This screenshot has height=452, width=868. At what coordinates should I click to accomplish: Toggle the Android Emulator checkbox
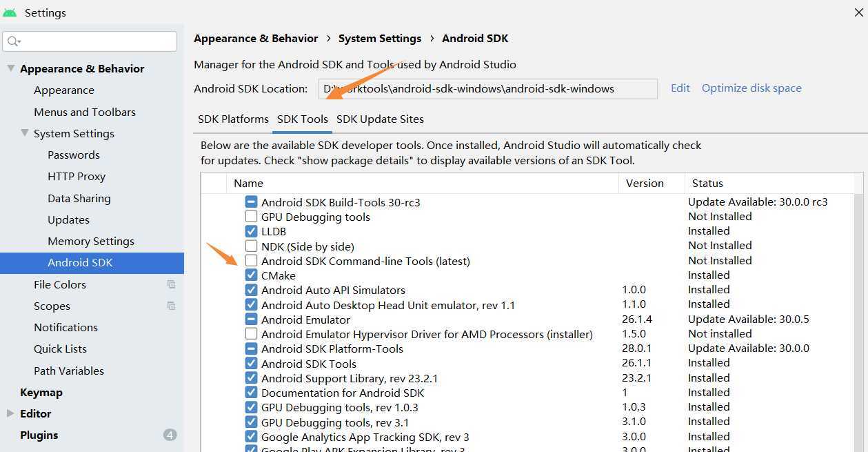(x=251, y=320)
